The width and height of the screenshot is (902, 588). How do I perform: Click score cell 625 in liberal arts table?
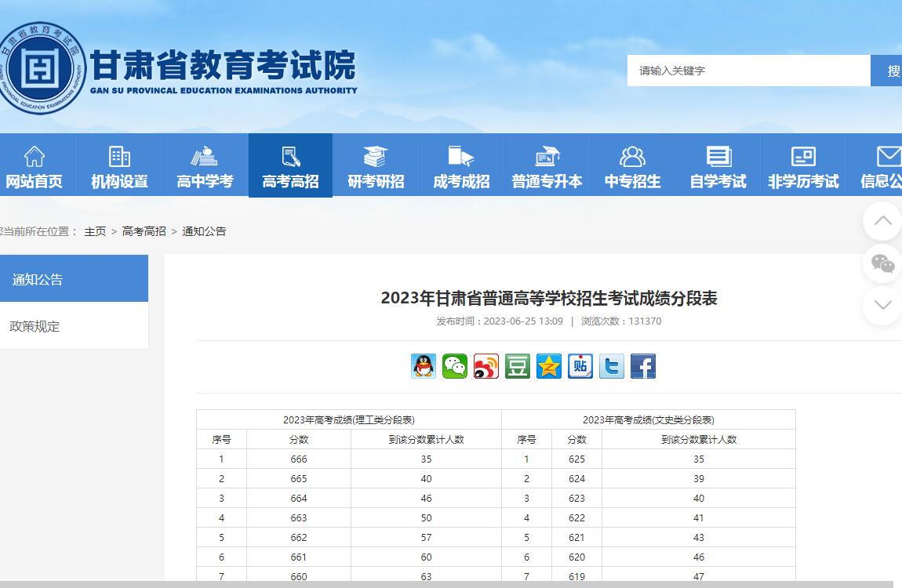[x=576, y=459]
